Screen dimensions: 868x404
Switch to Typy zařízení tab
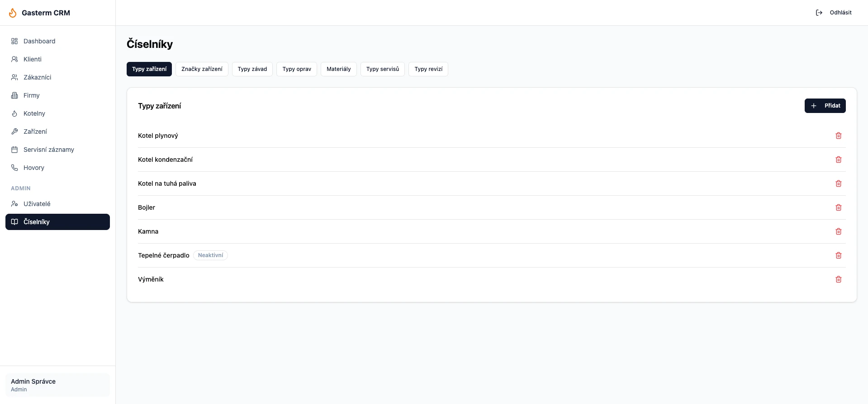pos(149,69)
